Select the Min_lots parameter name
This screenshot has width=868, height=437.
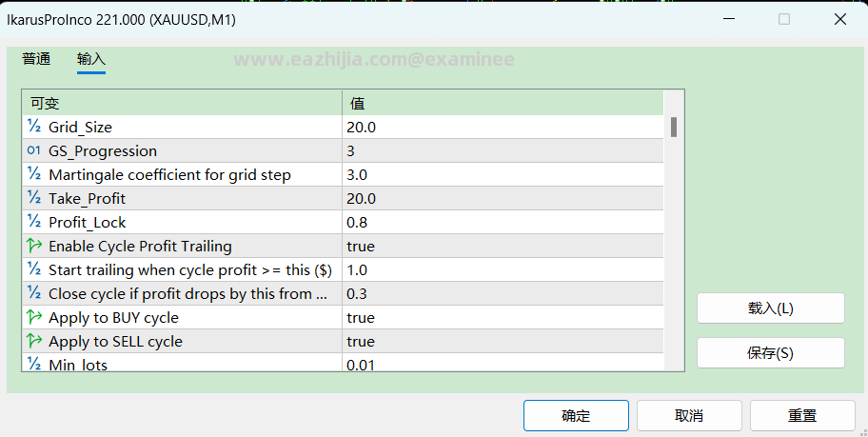click(x=78, y=365)
